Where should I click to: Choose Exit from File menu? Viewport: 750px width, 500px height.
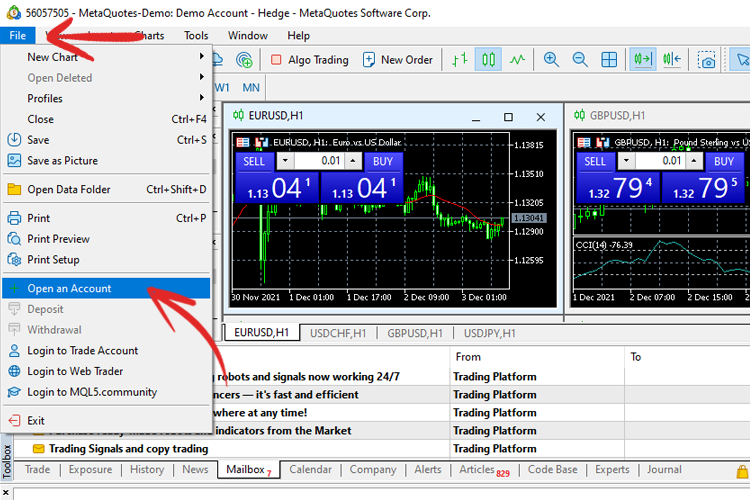[106, 421]
